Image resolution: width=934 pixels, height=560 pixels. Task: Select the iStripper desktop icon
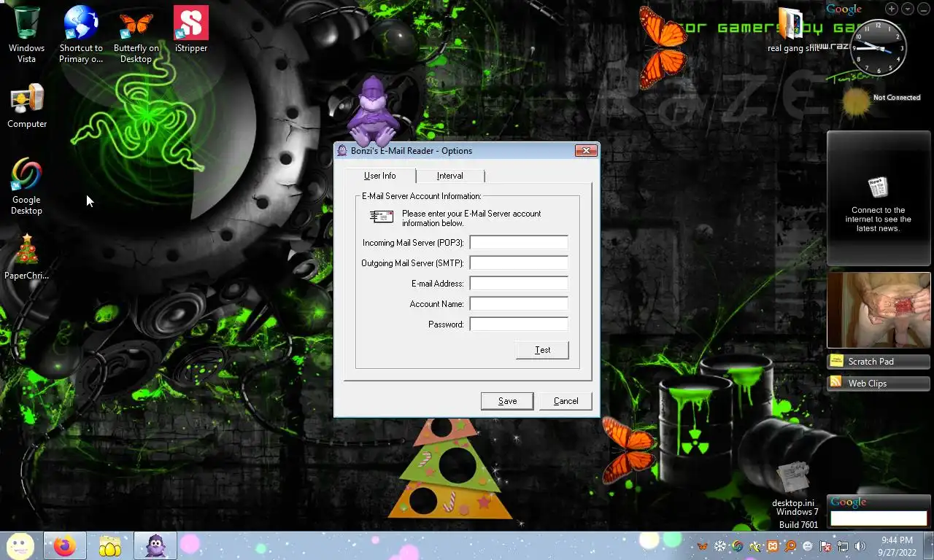pos(191,29)
